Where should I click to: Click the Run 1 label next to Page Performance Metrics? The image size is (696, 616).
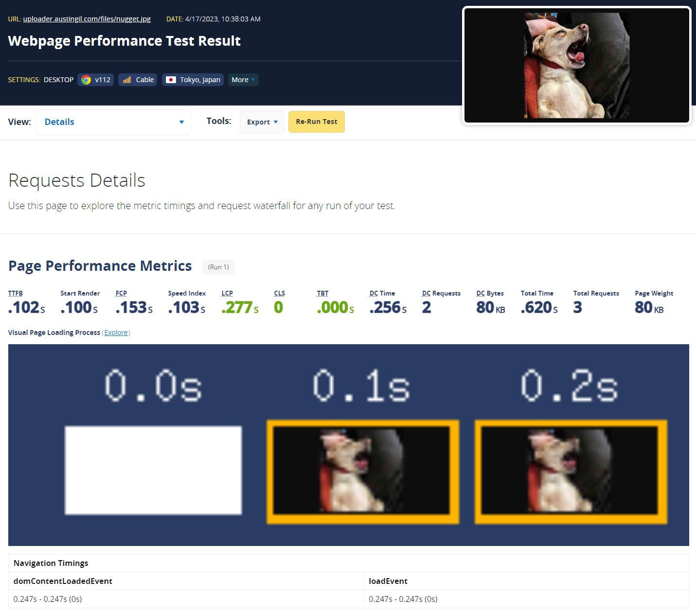[x=218, y=267]
